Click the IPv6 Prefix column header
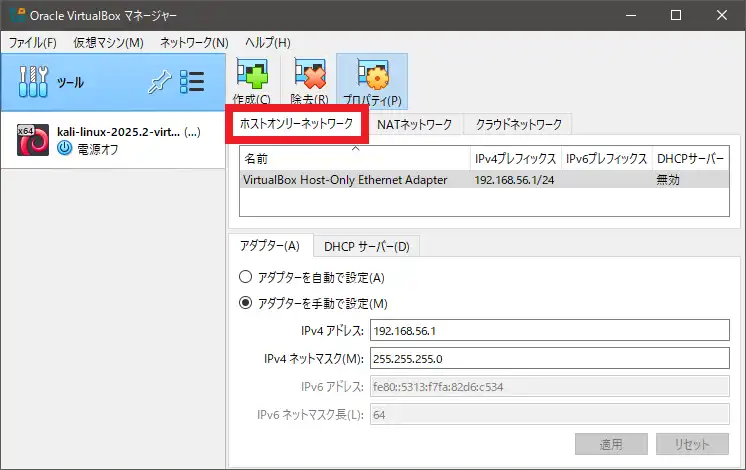Viewport: 746px width, 470px height. pos(607,158)
